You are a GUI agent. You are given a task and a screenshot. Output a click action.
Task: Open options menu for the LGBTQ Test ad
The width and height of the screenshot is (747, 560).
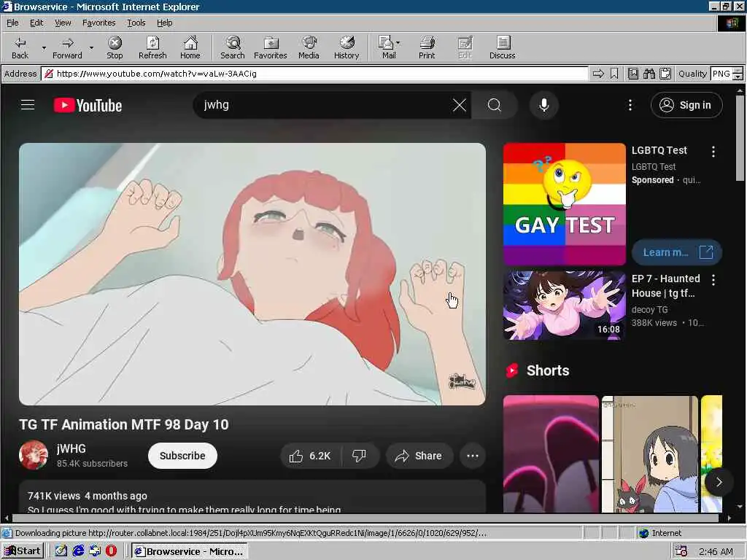[x=713, y=152]
